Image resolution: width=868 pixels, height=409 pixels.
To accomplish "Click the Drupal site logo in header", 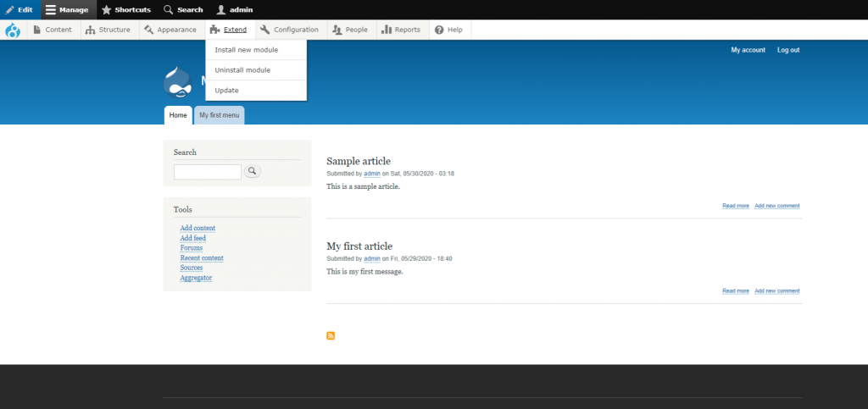I will [179, 82].
